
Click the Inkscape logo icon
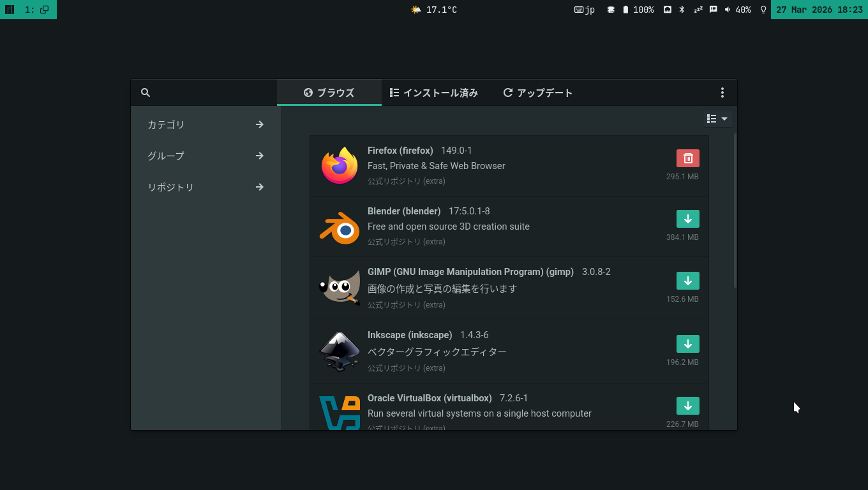click(x=340, y=351)
